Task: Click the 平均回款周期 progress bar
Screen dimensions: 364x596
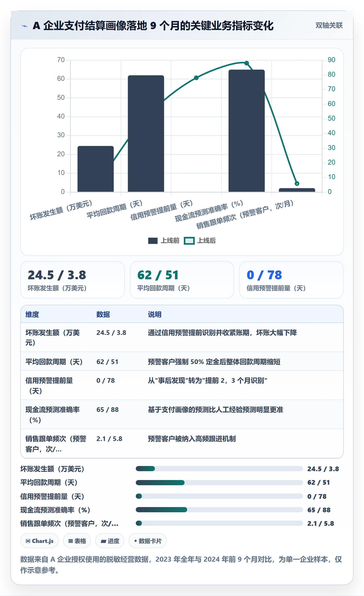Action: [219, 483]
